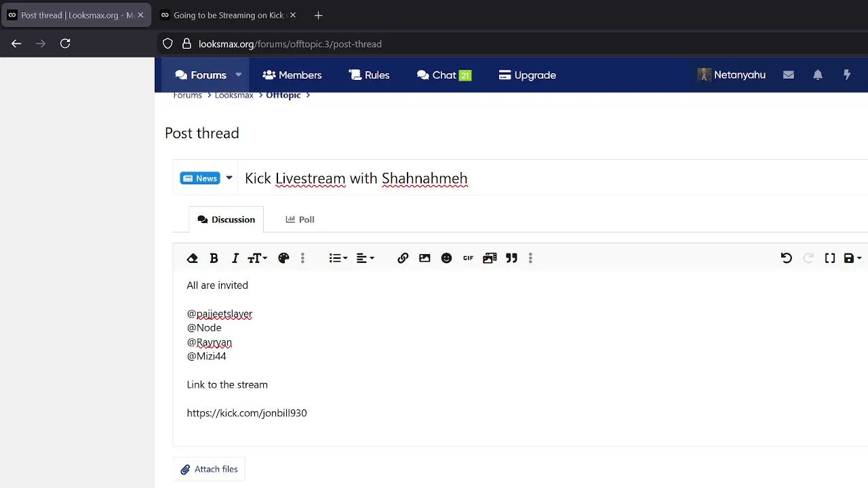Toggle BB code bracket mode
This screenshot has height=488, width=868.
(x=829, y=258)
